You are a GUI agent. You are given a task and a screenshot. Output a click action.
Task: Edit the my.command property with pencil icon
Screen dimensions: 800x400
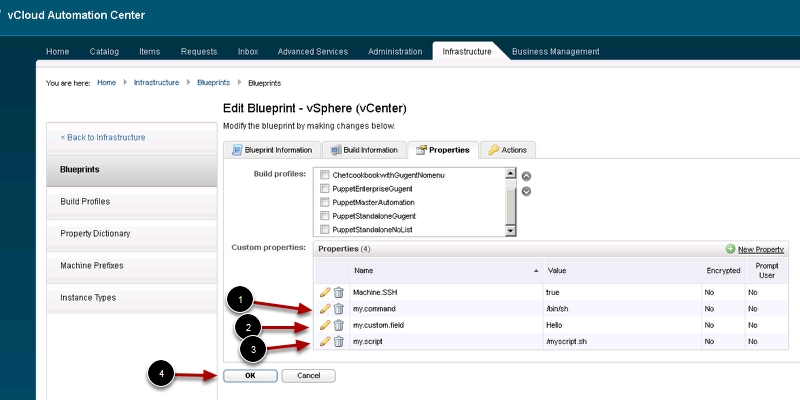pyautogui.click(x=325, y=309)
